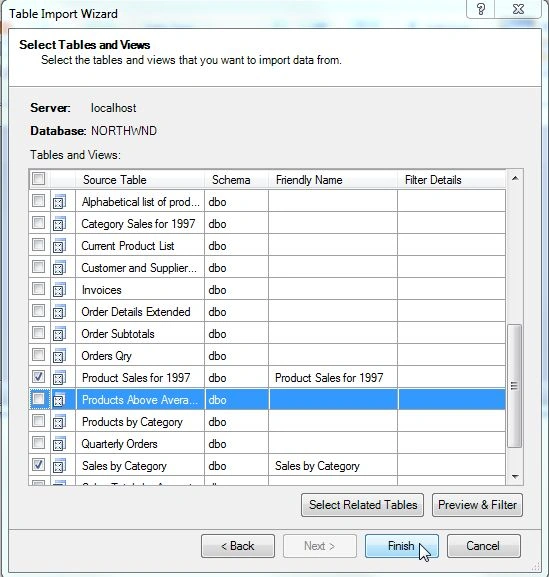Click the Finish button
Image resolution: width=549 pixels, height=577 pixels.
(401, 546)
